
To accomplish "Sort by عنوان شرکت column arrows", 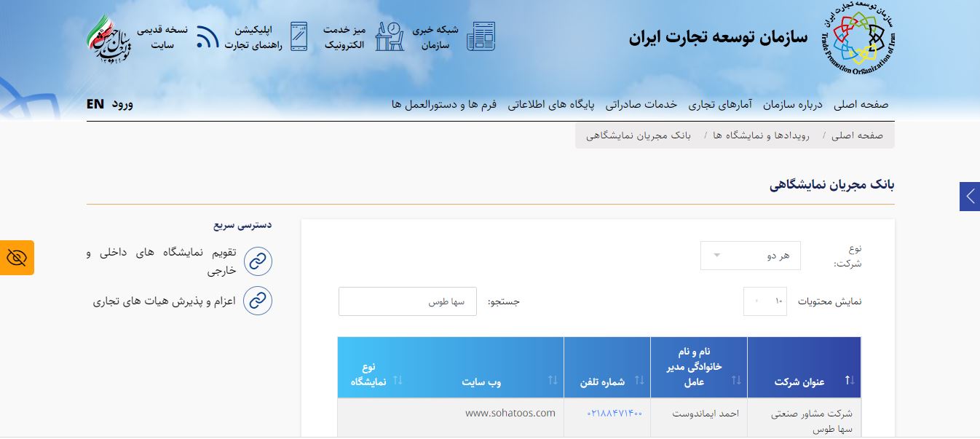I will click(x=849, y=380).
